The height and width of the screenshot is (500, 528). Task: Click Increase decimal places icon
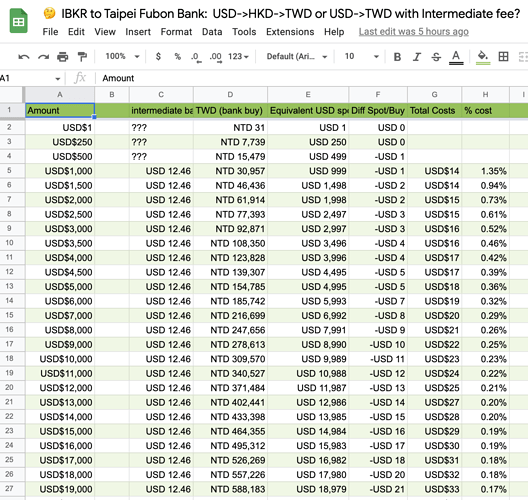pos(216,57)
